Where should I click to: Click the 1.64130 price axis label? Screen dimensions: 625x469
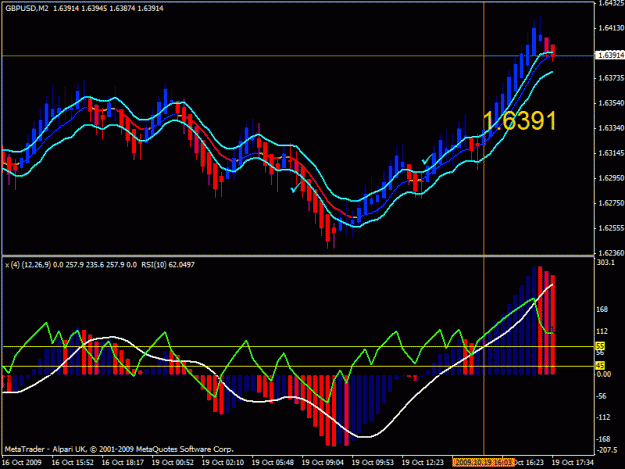(x=611, y=28)
